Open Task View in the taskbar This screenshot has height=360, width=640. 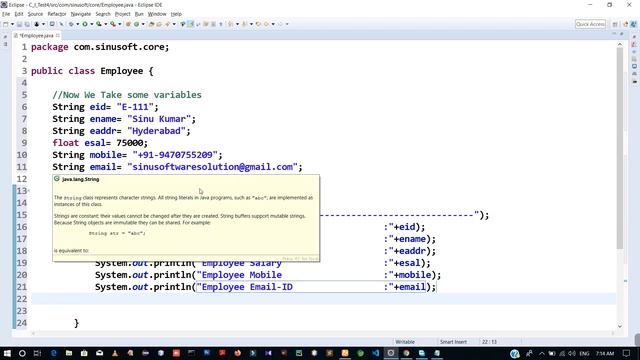tap(37, 353)
